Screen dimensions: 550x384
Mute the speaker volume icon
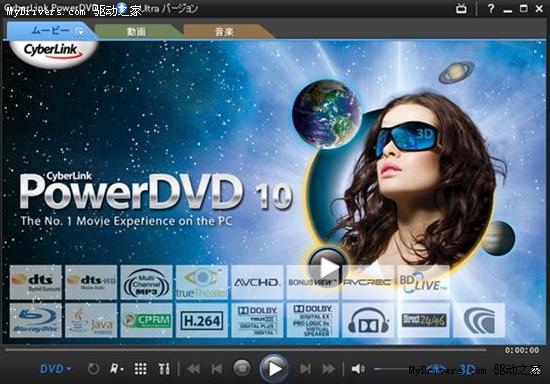coord(358,369)
